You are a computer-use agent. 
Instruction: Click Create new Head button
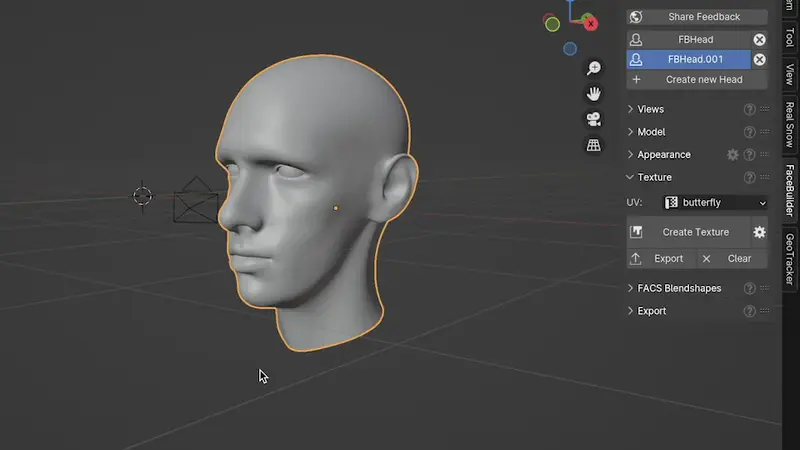697,80
